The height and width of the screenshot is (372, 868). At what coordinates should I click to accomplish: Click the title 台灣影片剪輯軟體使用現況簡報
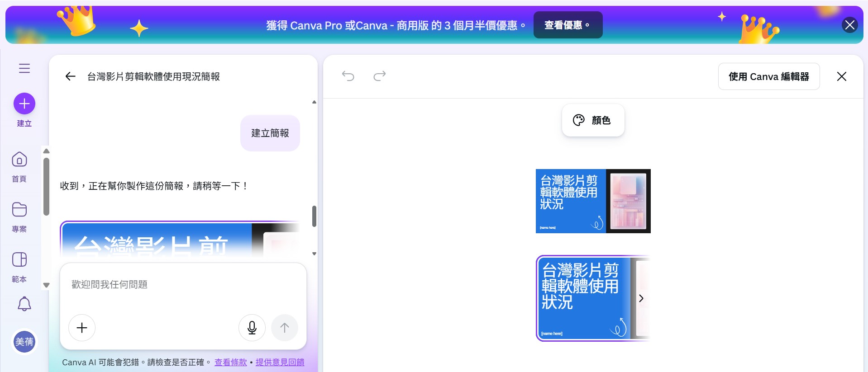(153, 76)
